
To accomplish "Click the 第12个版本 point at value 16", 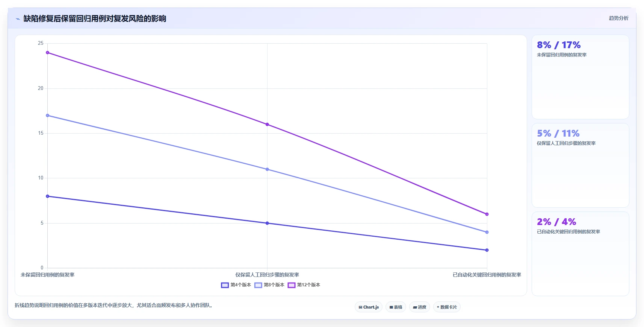I will pyautogui.click(x=267, y=125).
